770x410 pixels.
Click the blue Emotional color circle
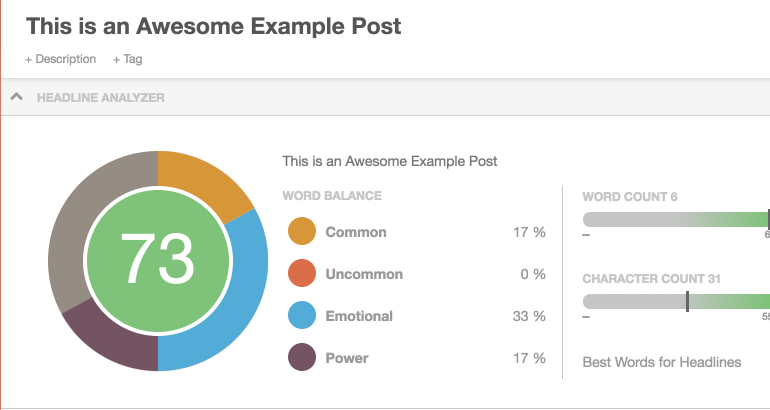pos(302,315)
